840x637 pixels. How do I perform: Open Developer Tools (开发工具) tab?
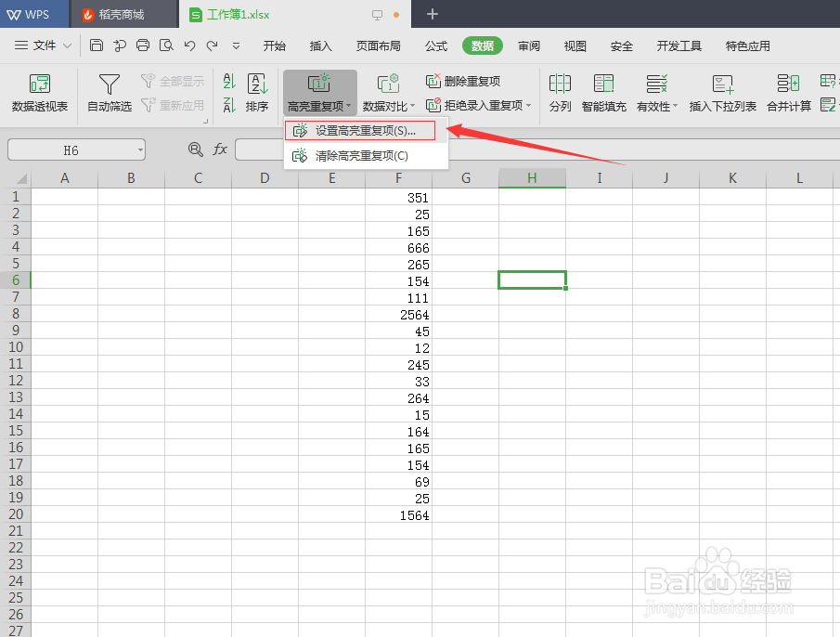coord(678,46)
